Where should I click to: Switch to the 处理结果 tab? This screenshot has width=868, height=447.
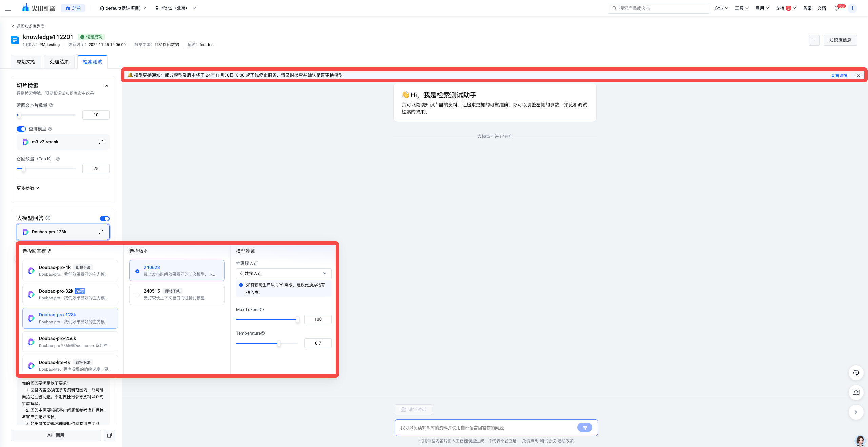59,62
